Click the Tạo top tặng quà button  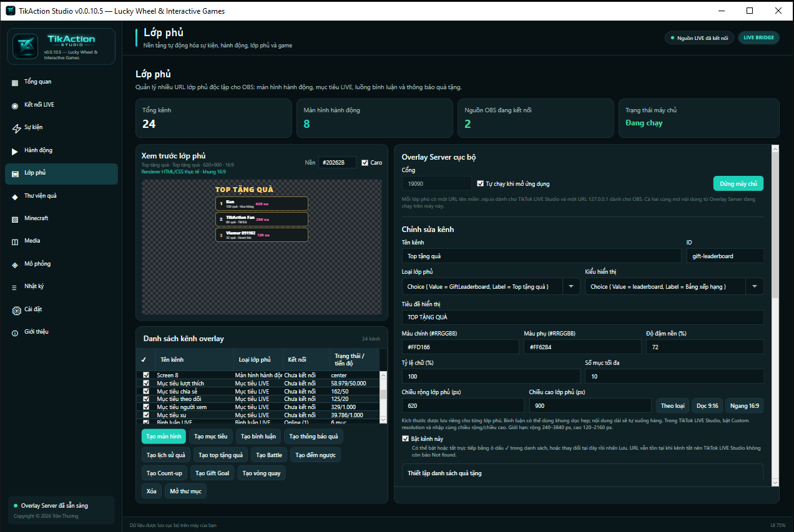[x=220, y=455]
